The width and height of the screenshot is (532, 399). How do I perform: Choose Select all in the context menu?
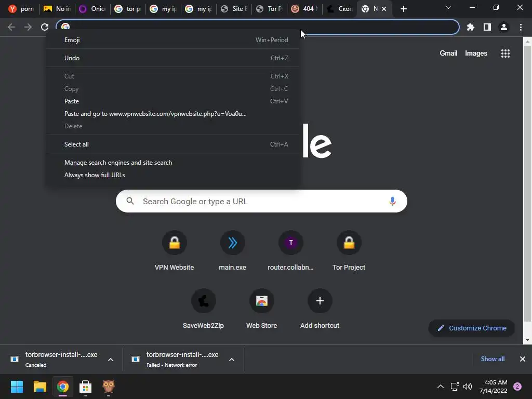[173, 144]
